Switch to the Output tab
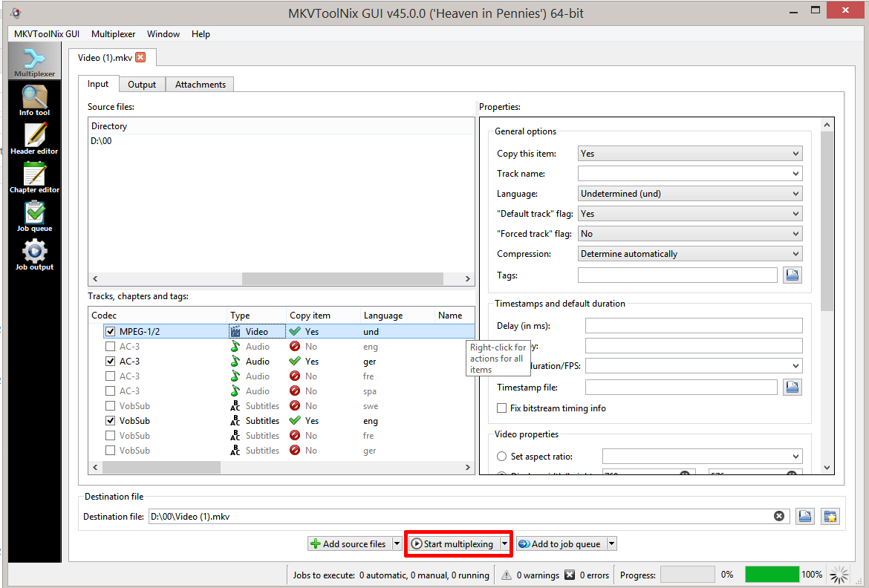Viewport: 869px width, 588px height. (142, 84)
